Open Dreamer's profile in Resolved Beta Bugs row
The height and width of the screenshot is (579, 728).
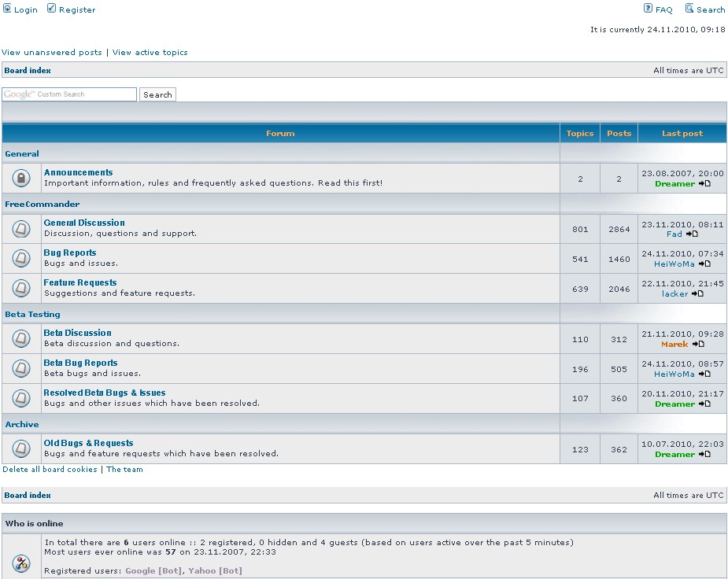point(675,404)
